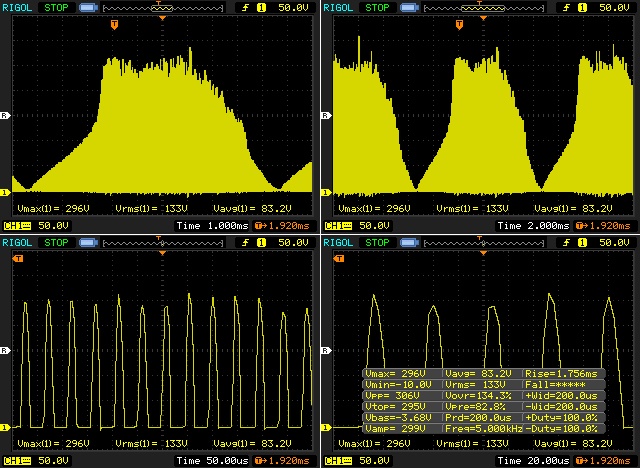Image resolution: width=640 pixels, height=468 pixels.
Task: Click the waveform memory position bar in 50.00us panel
Action: [x=163, y=243]
